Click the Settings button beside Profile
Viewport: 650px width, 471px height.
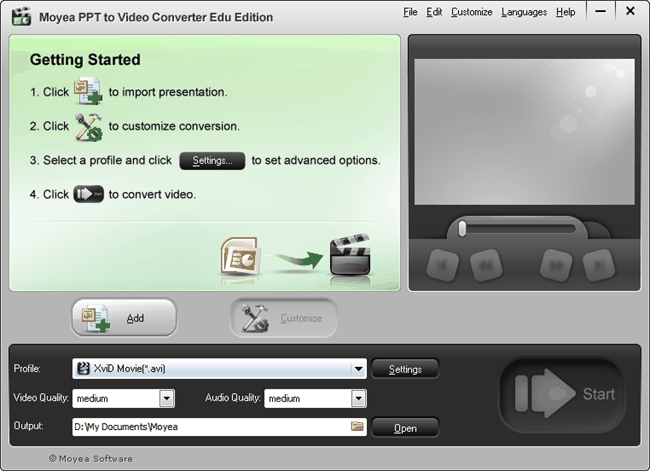(x=405, y=369)
